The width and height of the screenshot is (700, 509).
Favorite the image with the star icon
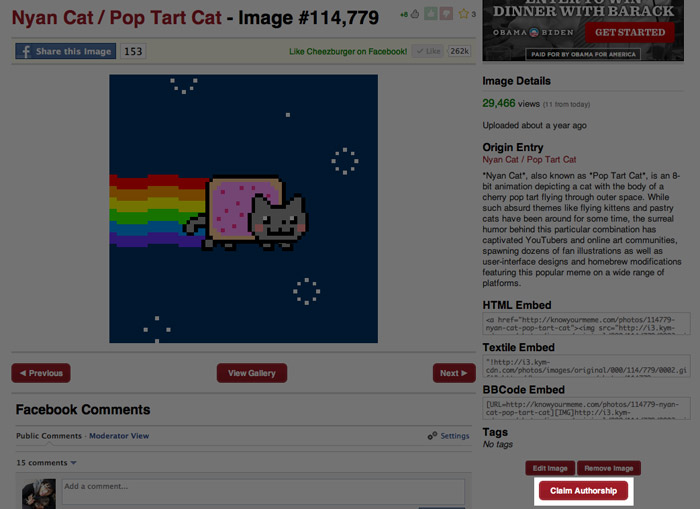(x=464, y=14)
